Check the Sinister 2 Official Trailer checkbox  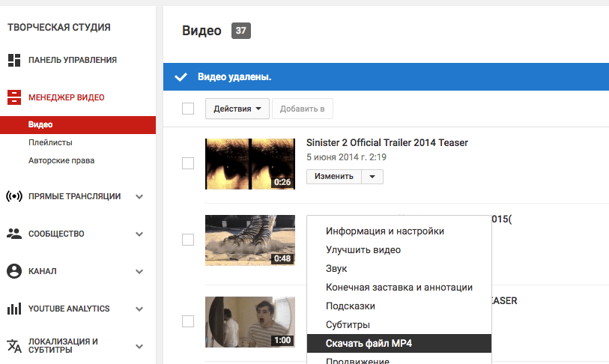[x=188, y=163]
